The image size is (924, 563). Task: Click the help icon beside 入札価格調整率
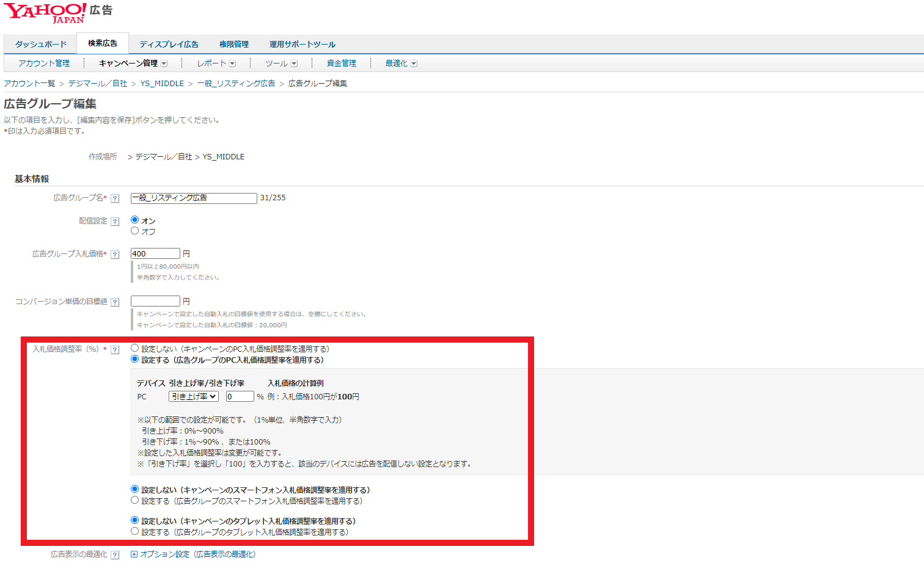coord(115,350)
